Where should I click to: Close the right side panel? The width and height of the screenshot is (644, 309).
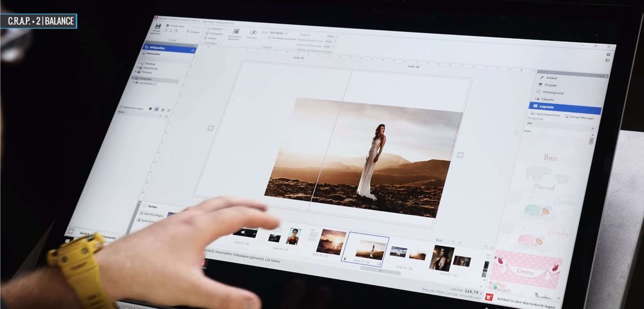click(606, 76)
